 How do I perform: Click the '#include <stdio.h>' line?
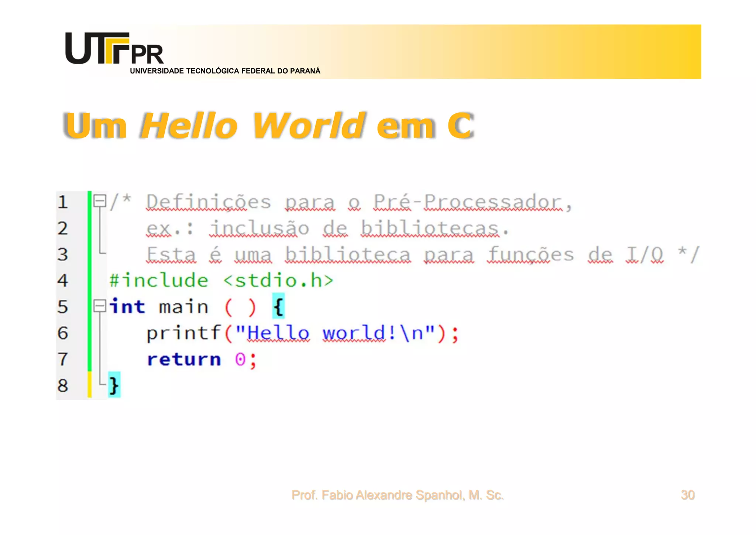pyautogui.click(x=221, y=280)
